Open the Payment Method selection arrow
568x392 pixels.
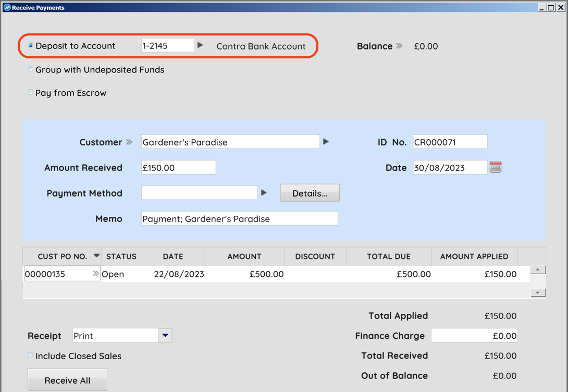[264, 193]
